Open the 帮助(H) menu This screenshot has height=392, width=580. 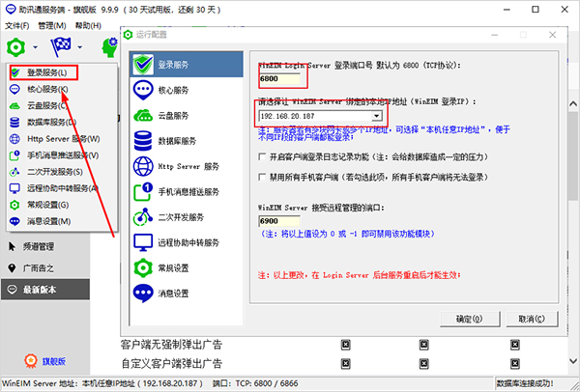tap(88, 25)
